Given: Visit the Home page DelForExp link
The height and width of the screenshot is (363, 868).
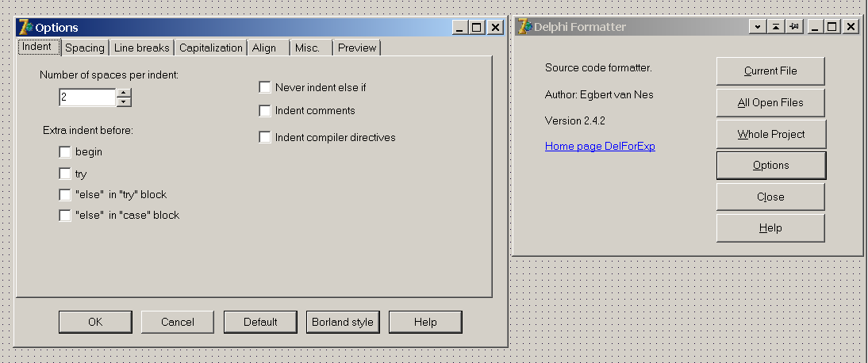Looking at the screenshot, I should (600, 147).
